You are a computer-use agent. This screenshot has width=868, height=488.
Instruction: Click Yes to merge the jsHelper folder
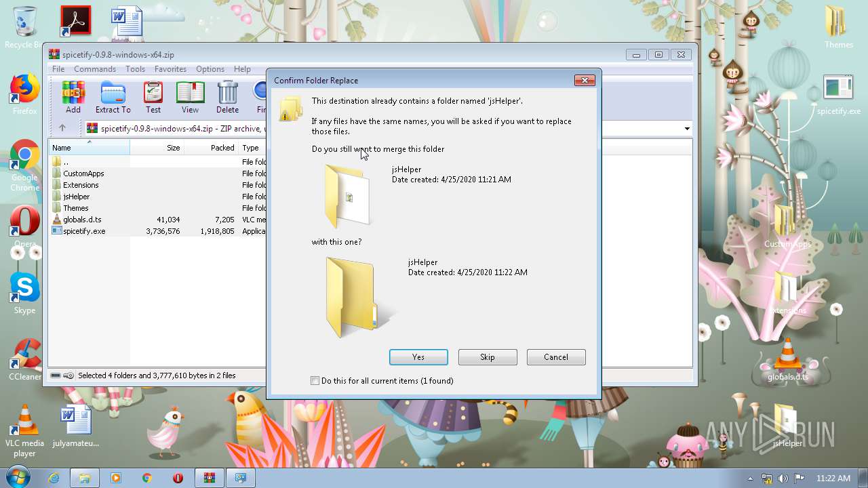coord(418,357)
